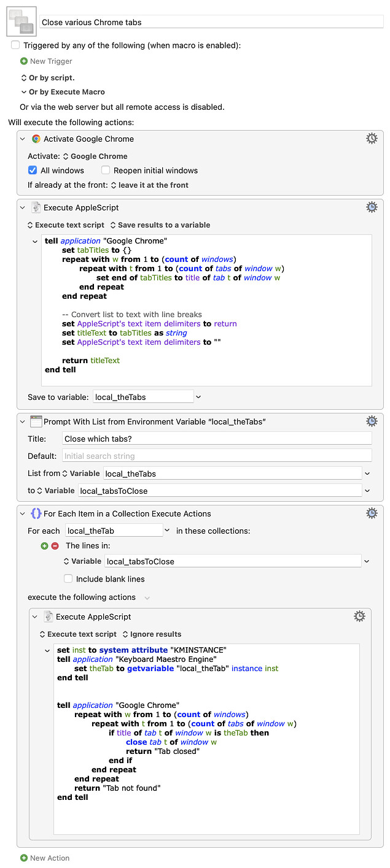The width and height of the screenshot is (390, 868).
Task: Click the 'to' variable field local_tabsToClose
Action: click(220, 491)
